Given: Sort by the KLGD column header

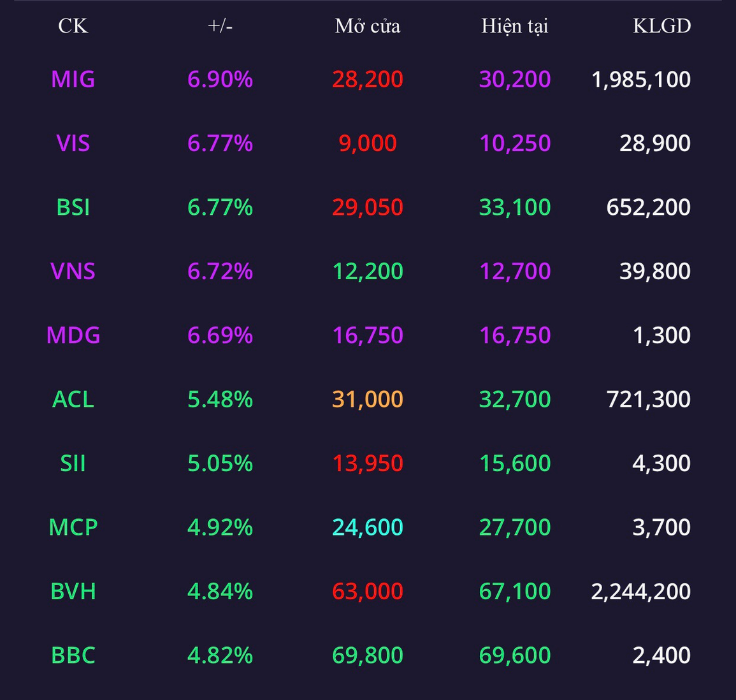Looking at the screenshot, I should (x=662, y=26).
